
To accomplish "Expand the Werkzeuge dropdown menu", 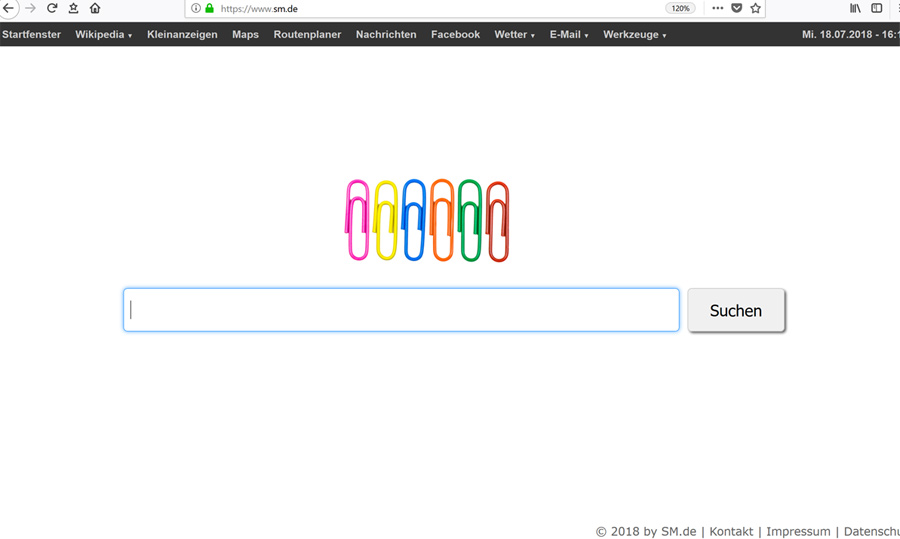I will (x=634, y=35).
